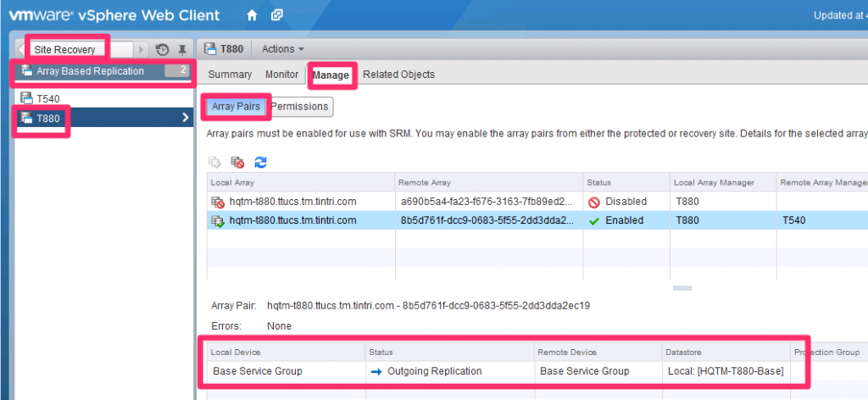Open the Actions dropdown menu

click(x=282, y=49)
